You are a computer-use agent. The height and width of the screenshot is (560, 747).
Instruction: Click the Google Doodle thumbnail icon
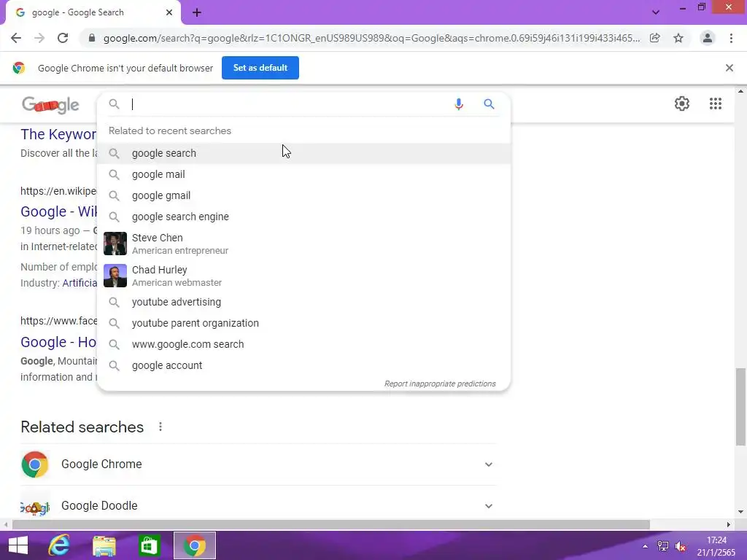(35, 507)
